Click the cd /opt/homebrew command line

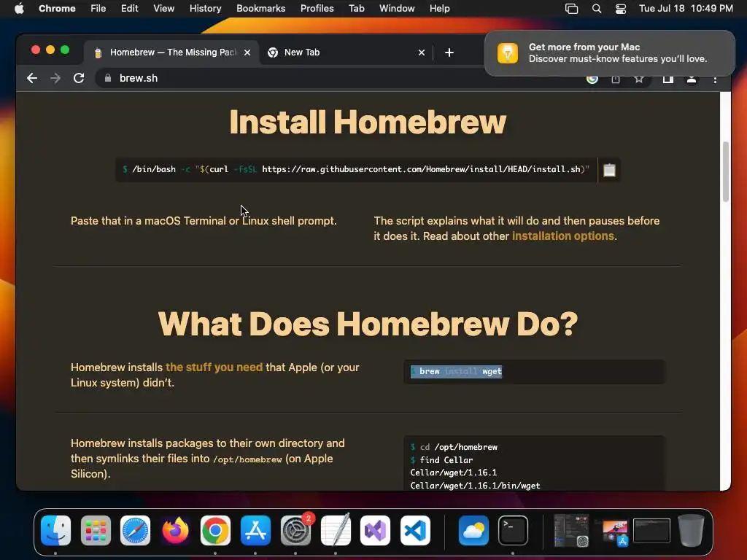[454, 447]
